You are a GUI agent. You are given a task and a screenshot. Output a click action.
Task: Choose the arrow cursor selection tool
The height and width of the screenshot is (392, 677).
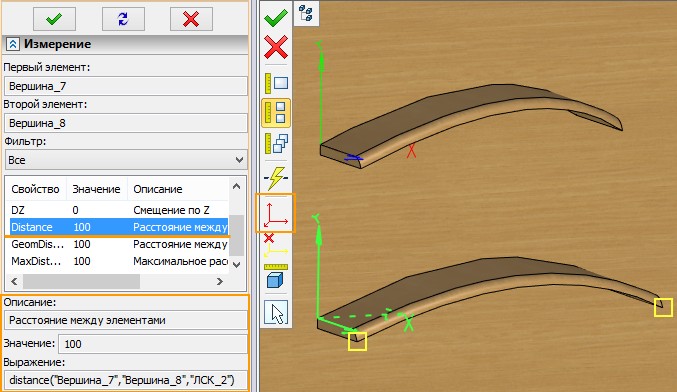[x=276, y=313]
